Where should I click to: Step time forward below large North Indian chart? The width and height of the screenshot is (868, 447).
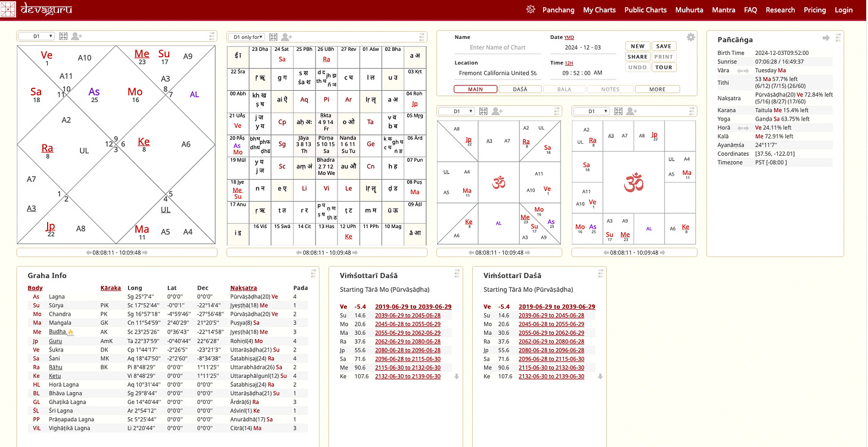point(144,252)
